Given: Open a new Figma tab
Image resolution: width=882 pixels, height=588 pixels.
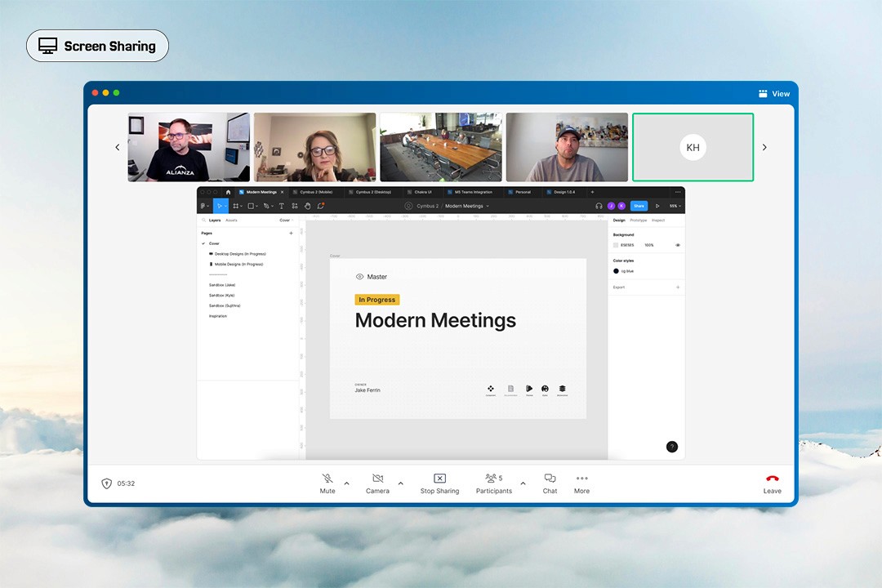Looking at the screenshot, I should (592, 192).
